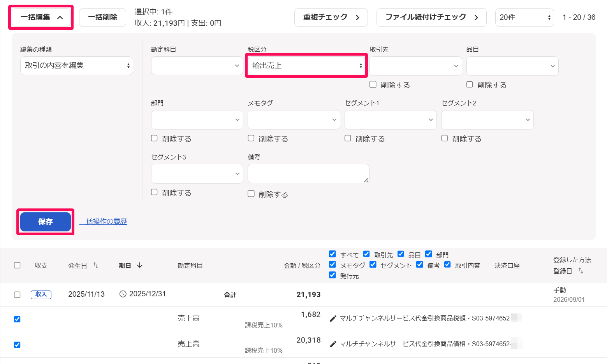Open the 部門 dropdown
Screen dimensions: 607x364
click(x=197, y=120)
